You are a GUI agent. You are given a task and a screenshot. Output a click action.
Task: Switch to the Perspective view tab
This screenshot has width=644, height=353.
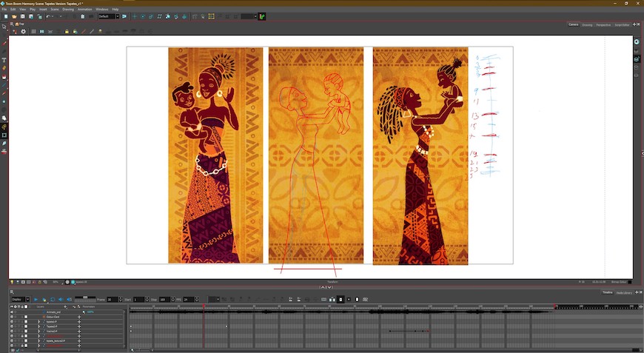[603, 24]
